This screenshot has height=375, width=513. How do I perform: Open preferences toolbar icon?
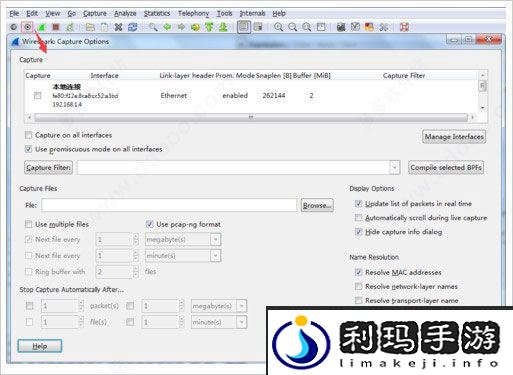pyautogui.click(x=383, y=27)
